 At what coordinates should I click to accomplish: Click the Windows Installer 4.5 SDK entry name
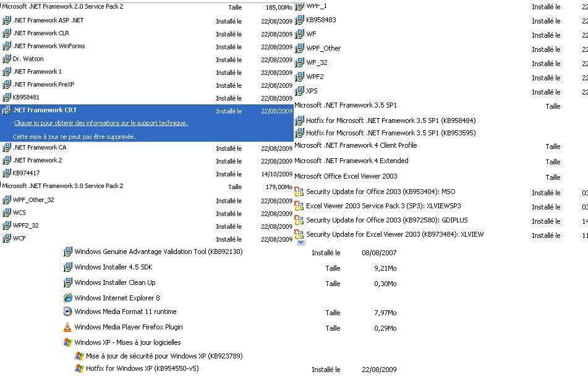[x=113, y=267]
